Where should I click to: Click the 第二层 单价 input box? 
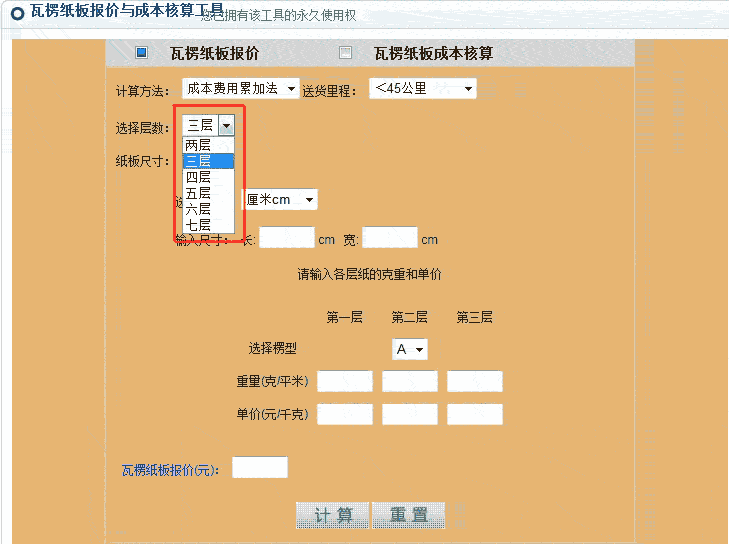click(x=410, y=414)
